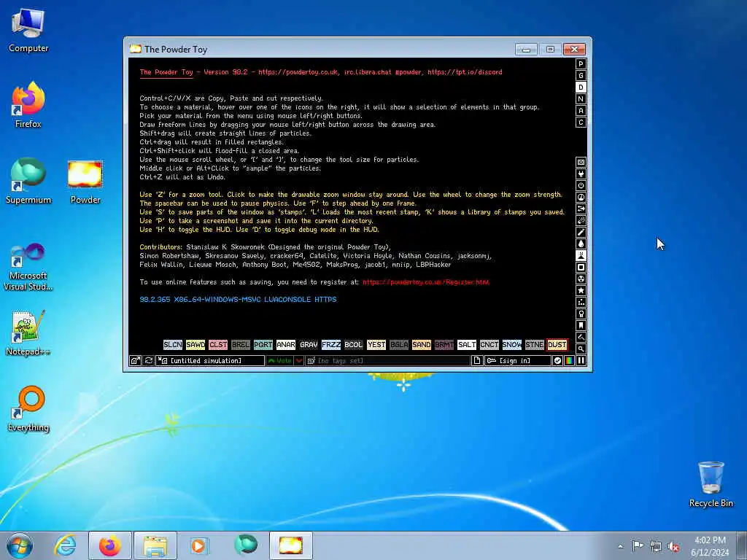
Task: Toggle the N Newtonian gravity option
Action: click(581, 99)
